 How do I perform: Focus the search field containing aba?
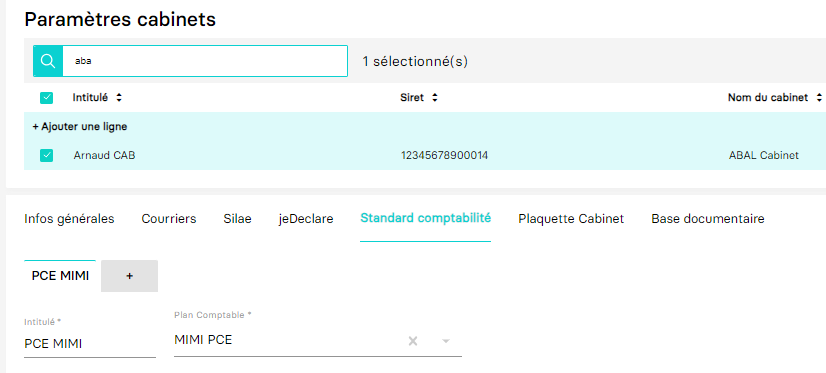(x=205, y=61)
